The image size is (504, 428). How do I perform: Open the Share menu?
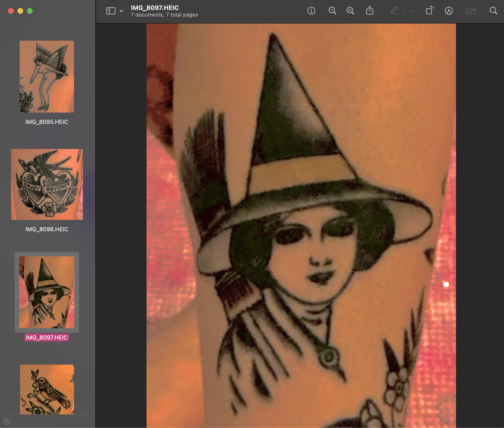370,10
